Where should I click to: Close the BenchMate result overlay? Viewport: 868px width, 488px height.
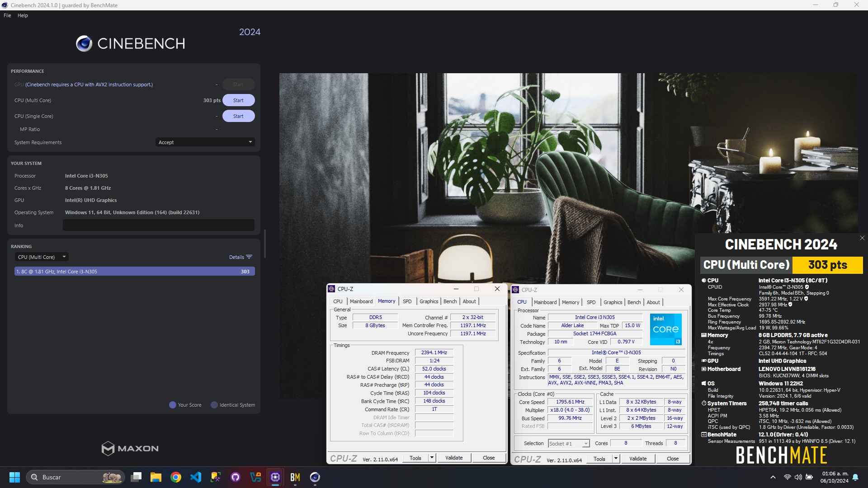(862, 238)
